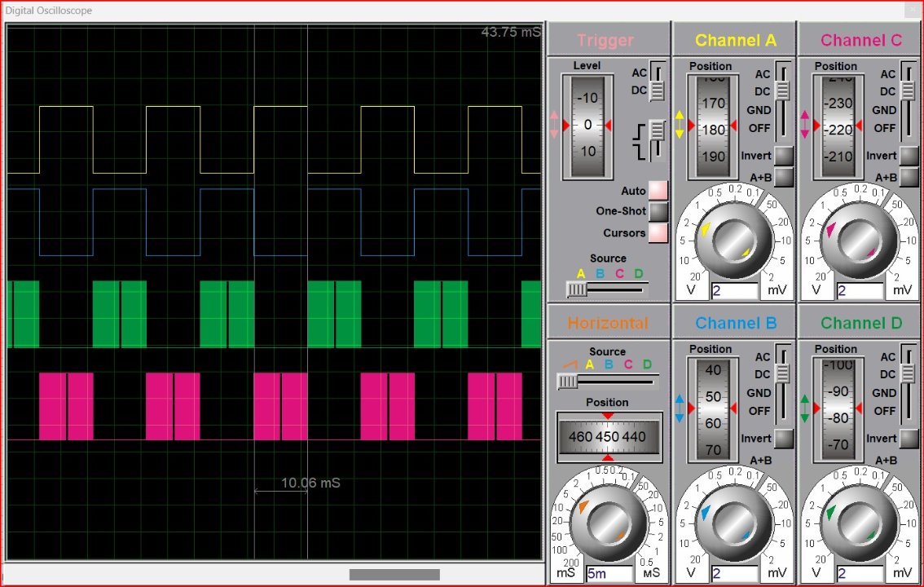Screen dimensions: 924x587
Task: Select yellow A in Trigger Source
Action: 580,273
